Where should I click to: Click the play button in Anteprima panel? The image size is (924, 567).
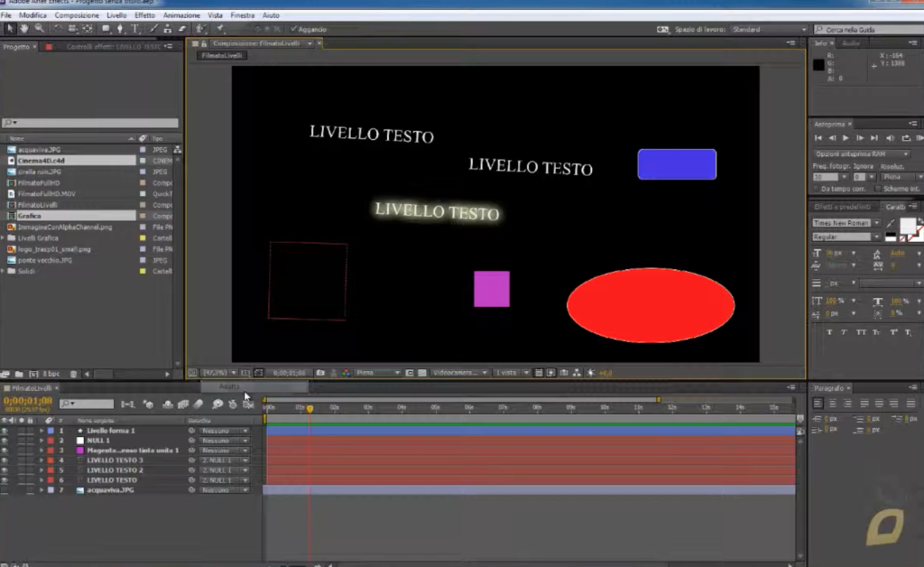click(845, 138)
